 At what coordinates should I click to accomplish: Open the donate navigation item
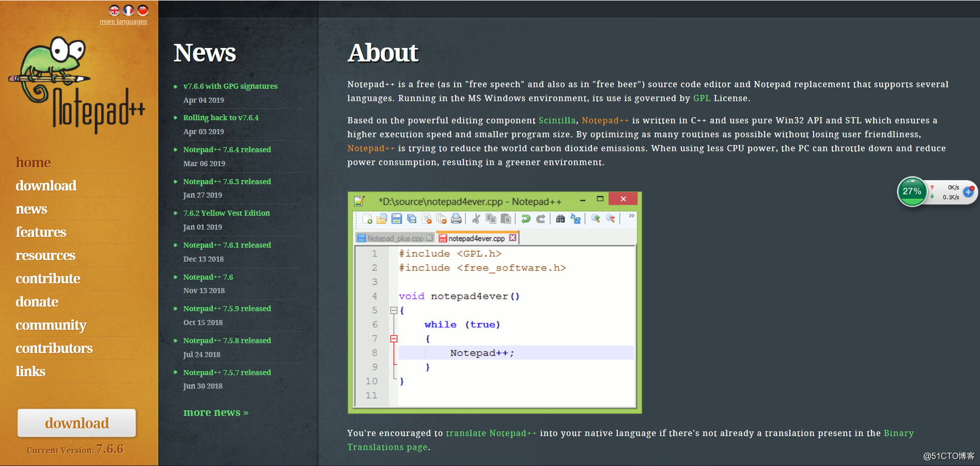point(37,302)
